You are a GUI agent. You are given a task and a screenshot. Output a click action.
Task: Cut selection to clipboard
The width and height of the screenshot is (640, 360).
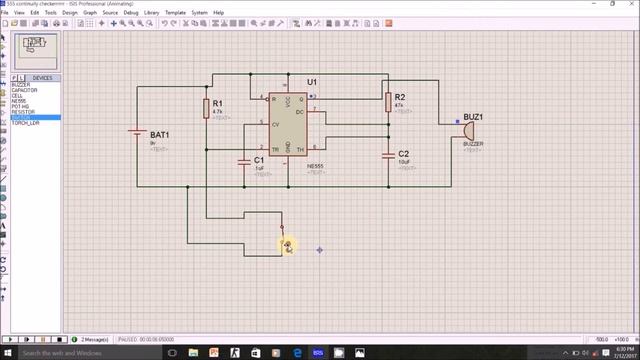point(185,24)
